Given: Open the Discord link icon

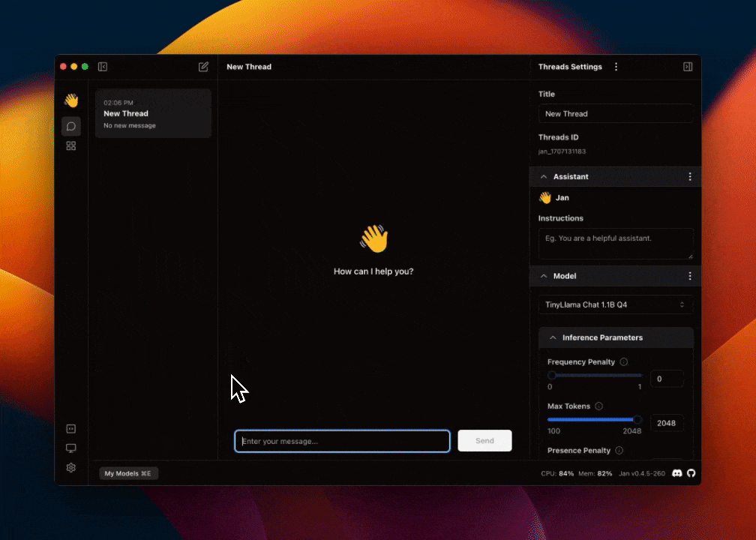Looking at the screenshot, I should (677, 473).
